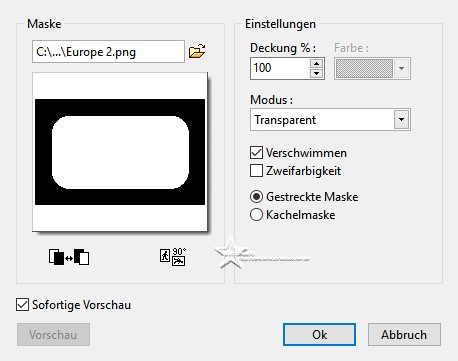Decrease Deckung value with down arrow

coord(316,73)
